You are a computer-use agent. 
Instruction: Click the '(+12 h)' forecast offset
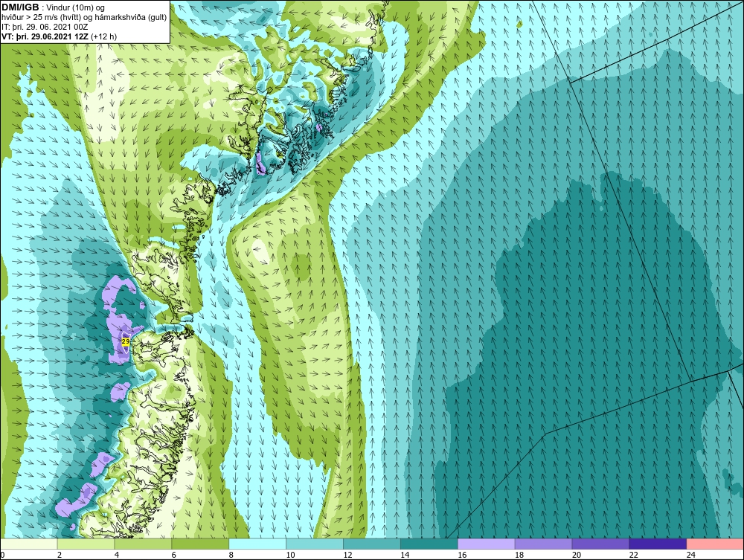[104, 36]
